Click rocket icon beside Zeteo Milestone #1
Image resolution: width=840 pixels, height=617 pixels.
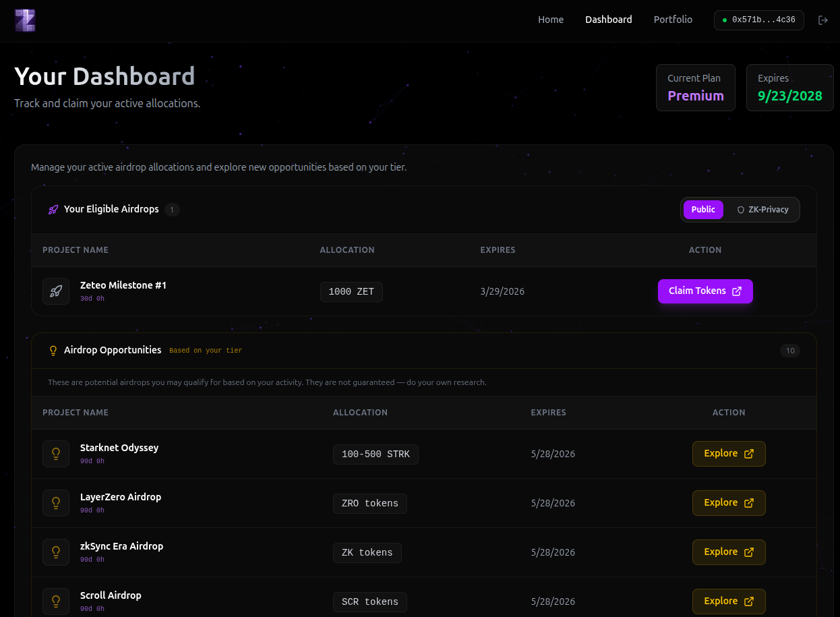(56, 291)
